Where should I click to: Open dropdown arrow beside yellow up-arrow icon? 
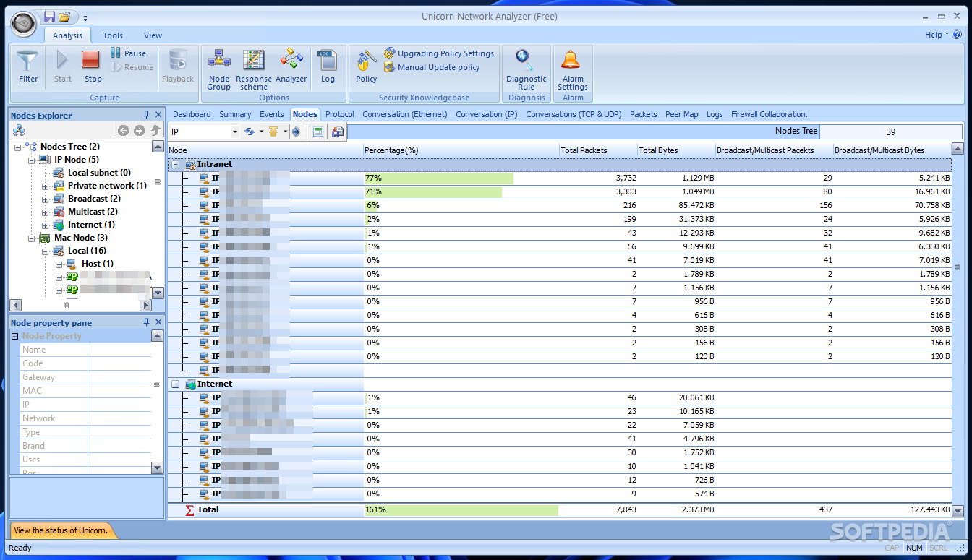285,132
